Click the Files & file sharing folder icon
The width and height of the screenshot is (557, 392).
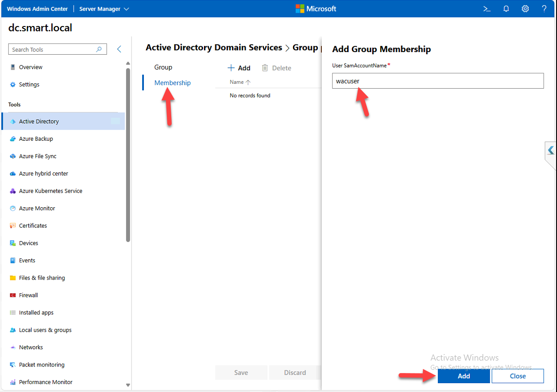[12, 278]
